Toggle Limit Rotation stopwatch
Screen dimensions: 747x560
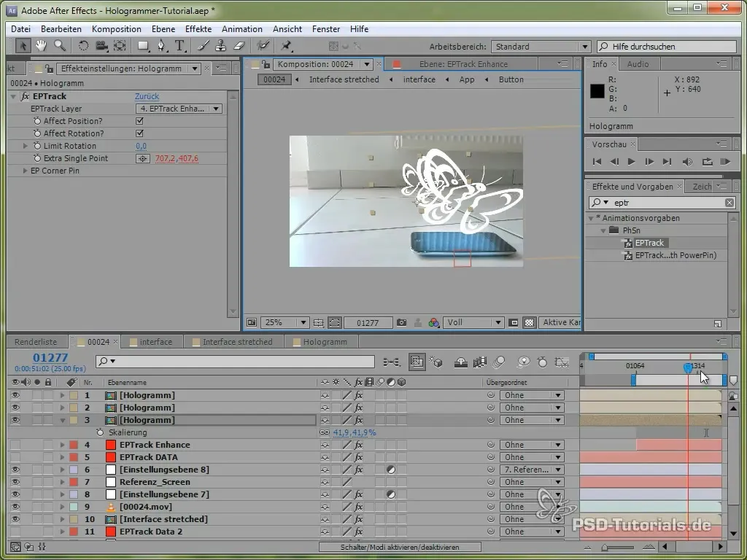pos(37,146)
